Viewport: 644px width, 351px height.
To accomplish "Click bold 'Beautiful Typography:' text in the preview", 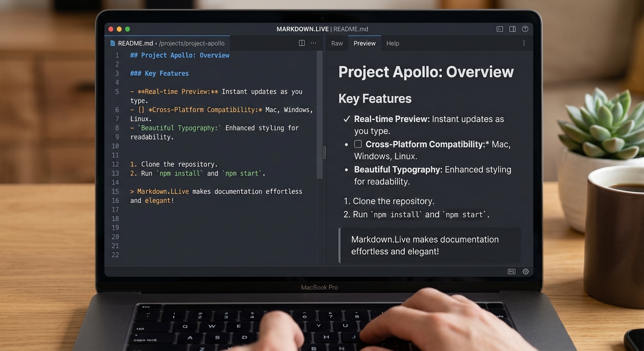I will click(x=398, y=170).
